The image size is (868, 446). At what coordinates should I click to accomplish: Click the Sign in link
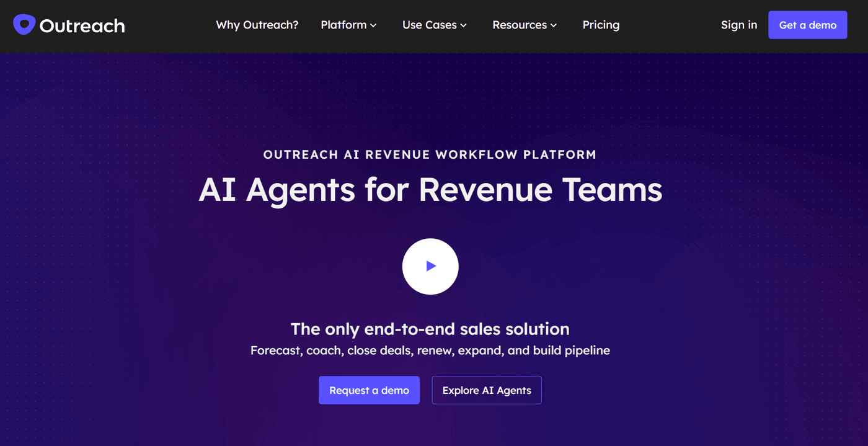tap(739, 25)
